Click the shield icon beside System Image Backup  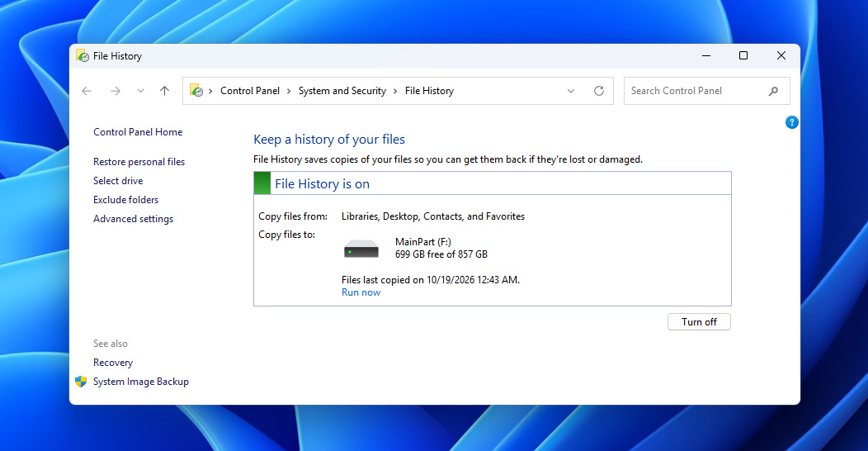coord(81,381)
